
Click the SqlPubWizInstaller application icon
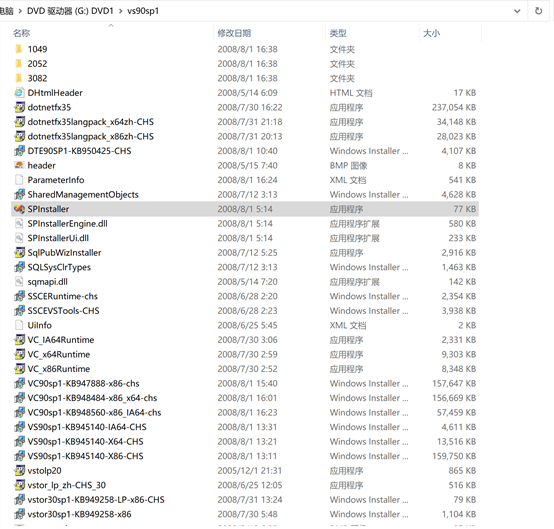[x=19, y=253]
